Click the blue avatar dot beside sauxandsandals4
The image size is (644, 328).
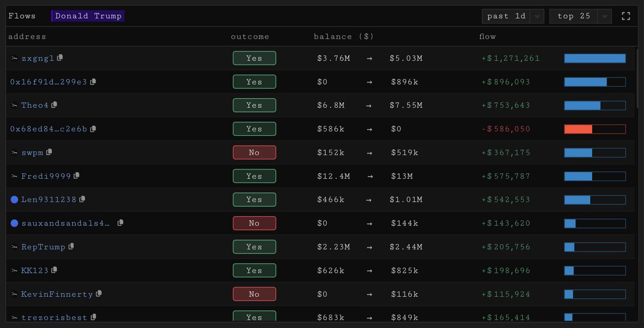click(14, 223)
